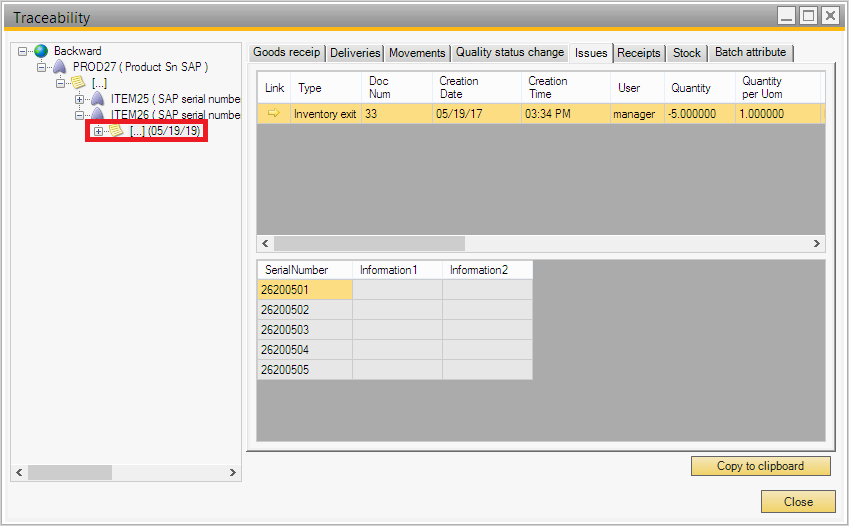The height and width of the screenshot is (526, 849).
Task: Switch to the Goods receipt tab
Action: [x=285, y=53]
